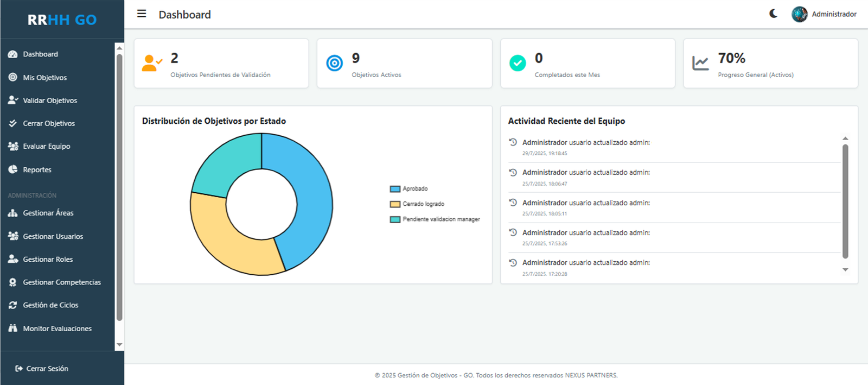
Task: Open the Administrador user menu
Action: (x=833, y=14)
